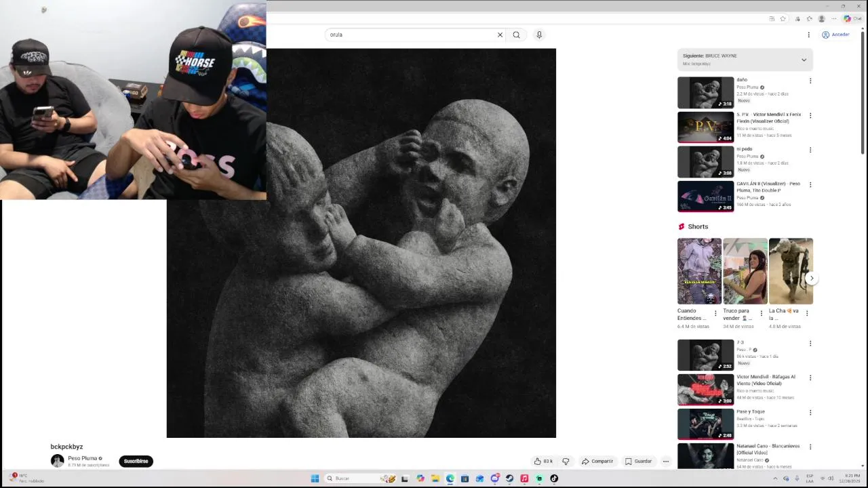Open the 'ni pedo' video title
Viewport: 868px width, 488px height.
(x=745, y=149)
